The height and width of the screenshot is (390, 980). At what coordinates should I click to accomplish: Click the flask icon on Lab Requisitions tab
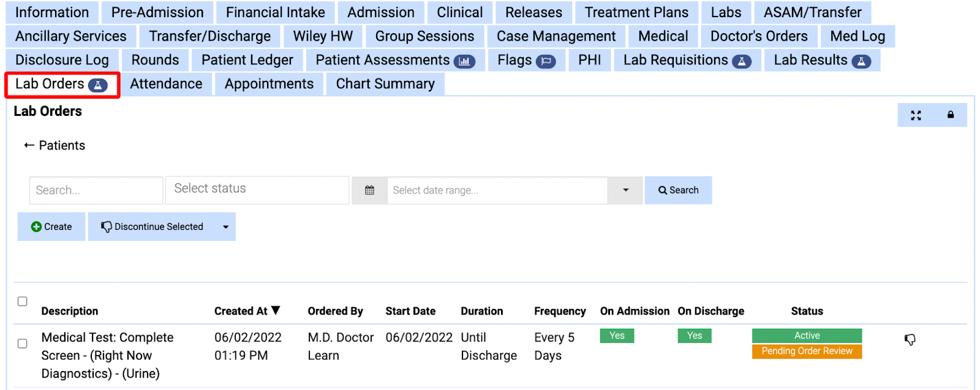(x=742, y=61)
